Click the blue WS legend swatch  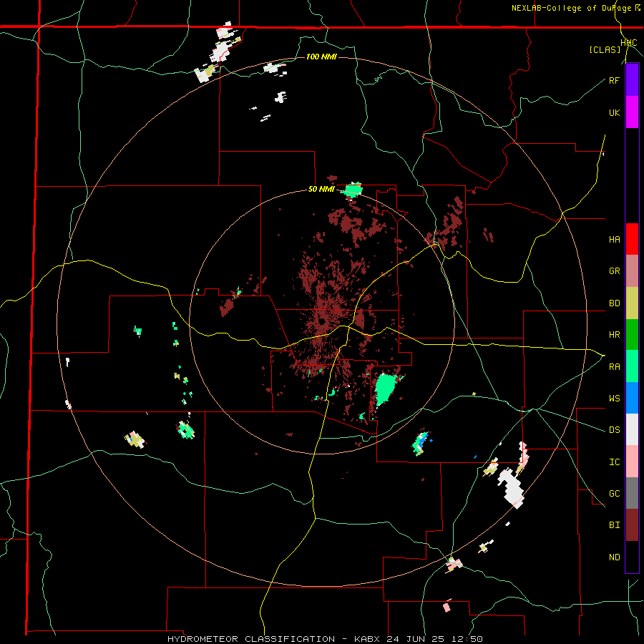(x=632, y=398)
